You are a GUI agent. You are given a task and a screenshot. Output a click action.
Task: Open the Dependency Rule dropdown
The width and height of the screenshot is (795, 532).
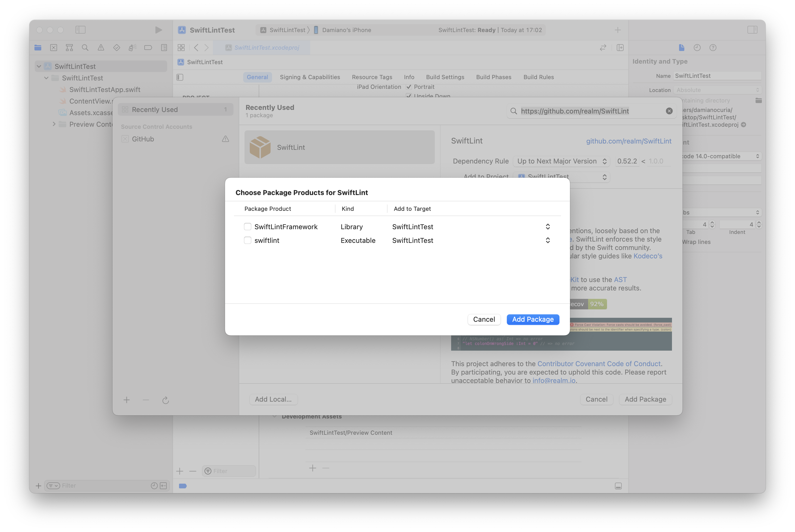(x=561, y=161)
